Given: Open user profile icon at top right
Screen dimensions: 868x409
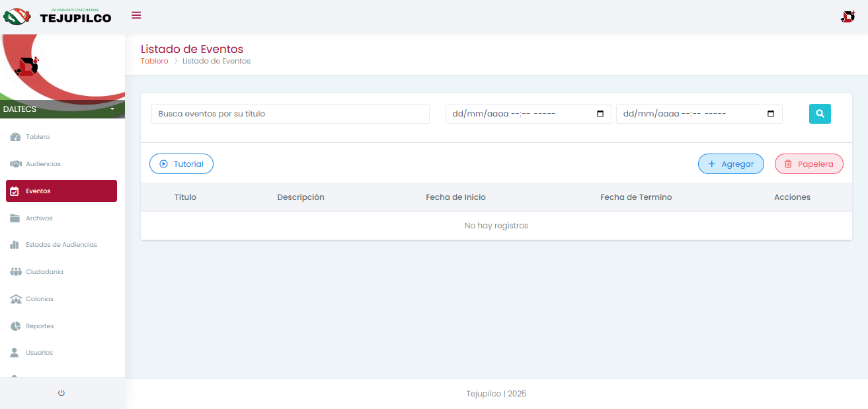Looking at the screenshot, I should click(847, 17).
